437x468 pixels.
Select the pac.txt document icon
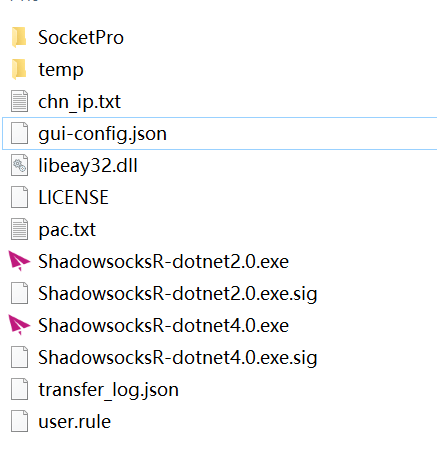click(19, 229)
